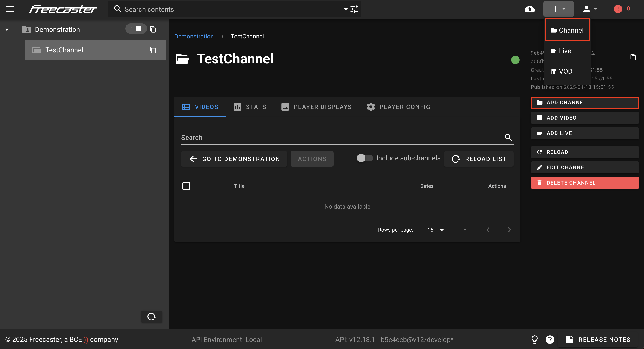Click the Reload button in right panel

pyautogui.click(x=585, y=152)
